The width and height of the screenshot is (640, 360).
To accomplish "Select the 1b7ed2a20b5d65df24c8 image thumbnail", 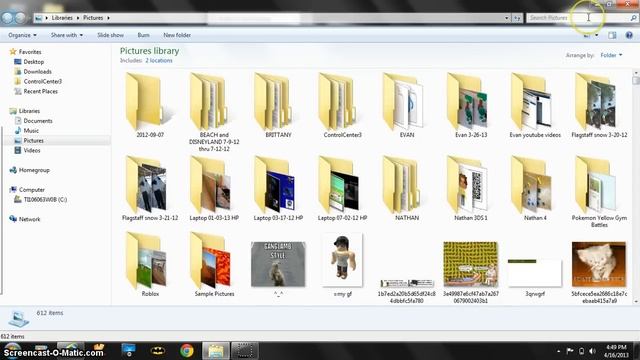I will coord(407,283).
